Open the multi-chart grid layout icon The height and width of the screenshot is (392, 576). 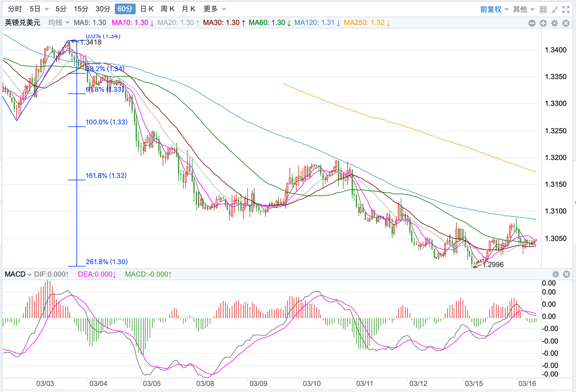click(x=543, y=10)
